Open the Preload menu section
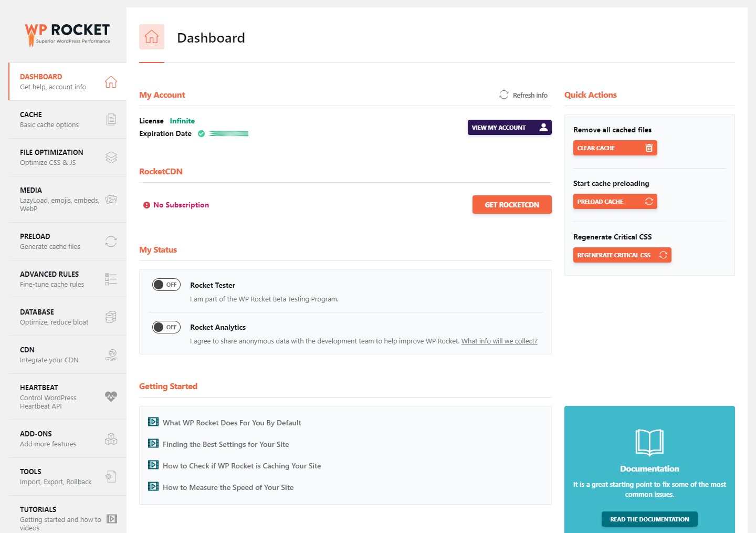756x533 pixels. click(x=68, y=242)
